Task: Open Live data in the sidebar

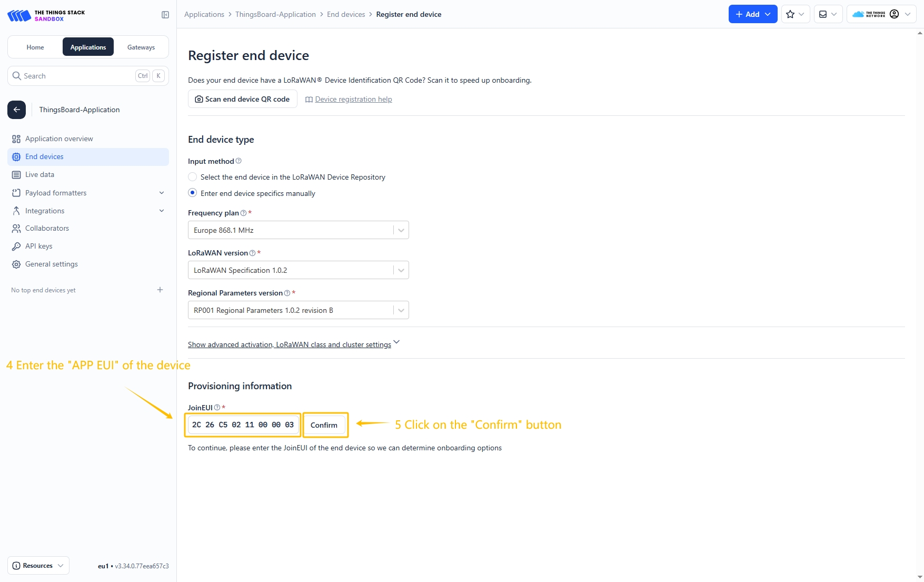Action: click(39, 174)
